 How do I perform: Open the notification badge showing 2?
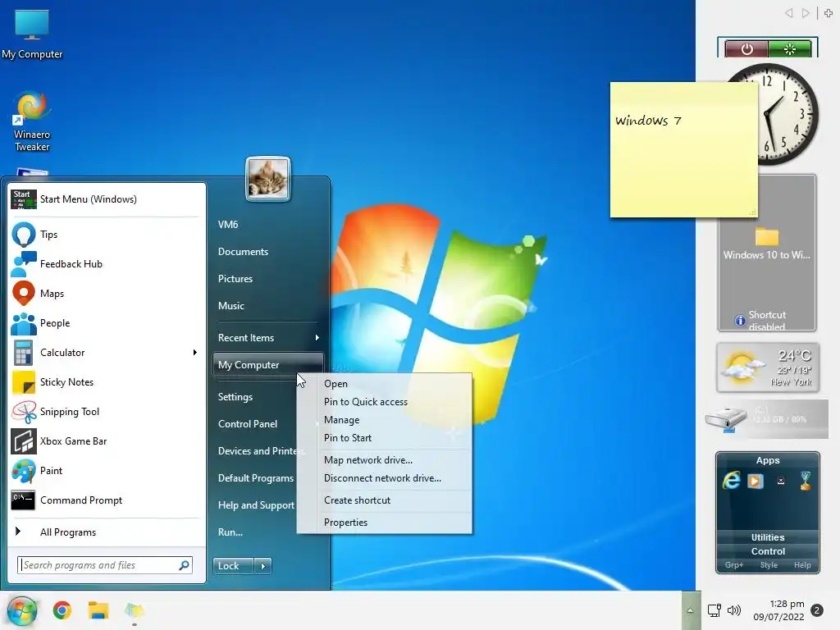tap(817, 610)
